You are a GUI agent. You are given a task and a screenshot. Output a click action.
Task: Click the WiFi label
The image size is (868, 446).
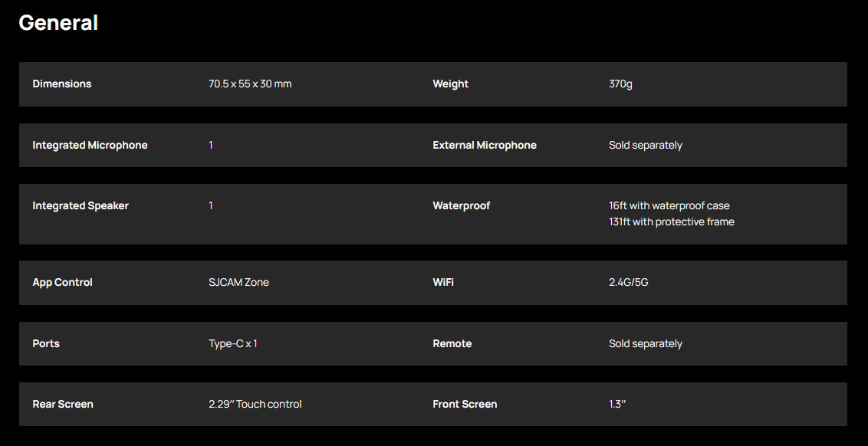[x=443, y=282]
